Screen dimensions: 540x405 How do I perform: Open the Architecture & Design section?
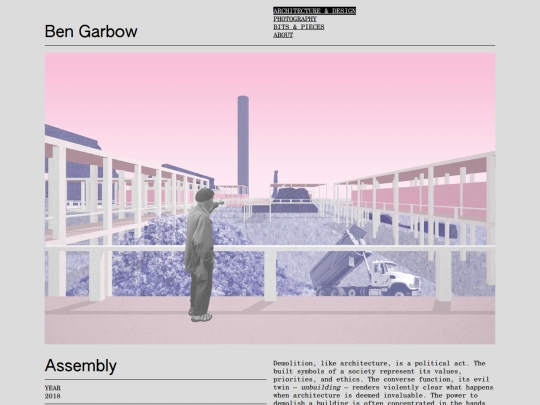tap(314, 11)
